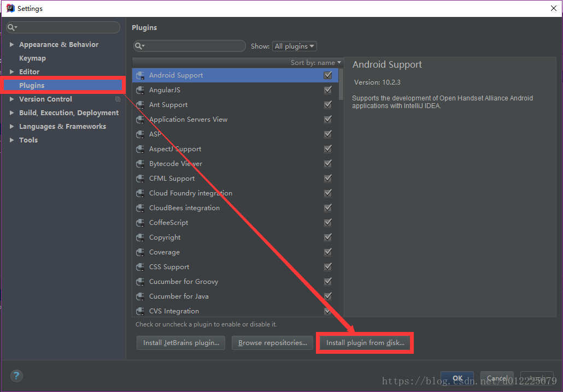Screen dimensions: 563x392
Task: Close the Settings dialog
Action: tap(553, 8)
